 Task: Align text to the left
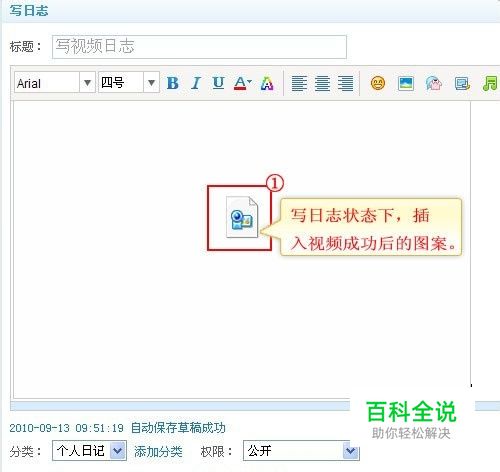pyautogui.click(x=299, y=83)
